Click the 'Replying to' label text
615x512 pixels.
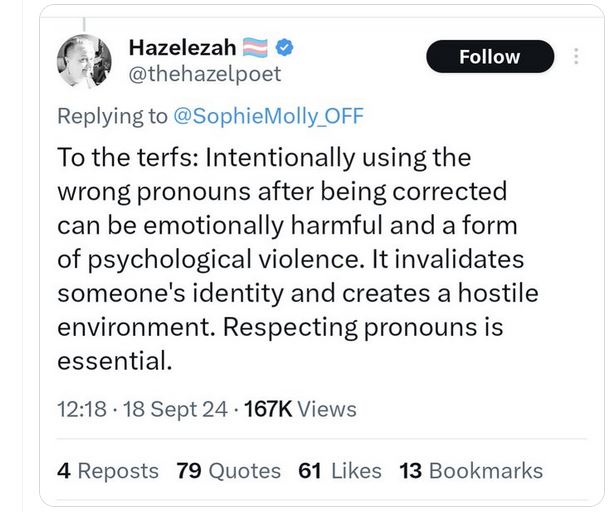114,116
